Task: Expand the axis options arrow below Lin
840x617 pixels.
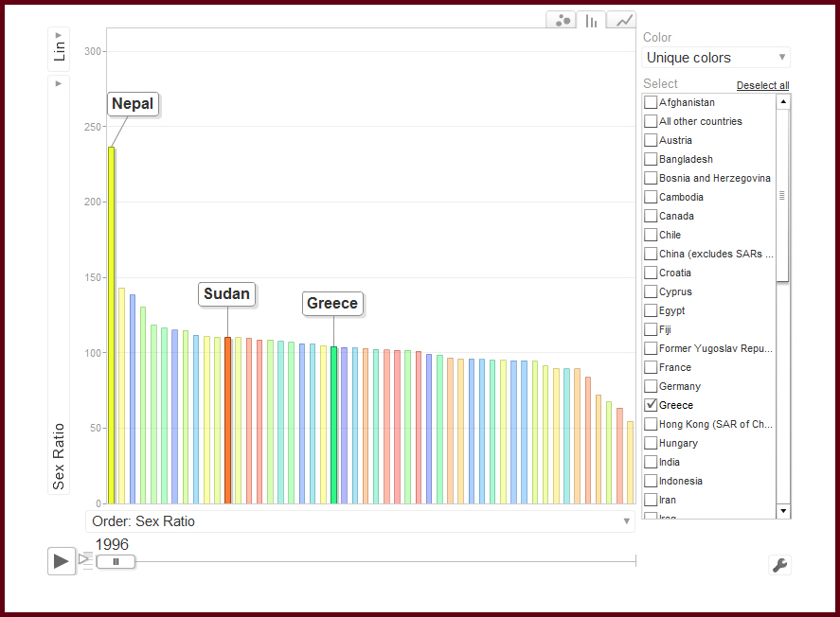Action: pos(58,82)
